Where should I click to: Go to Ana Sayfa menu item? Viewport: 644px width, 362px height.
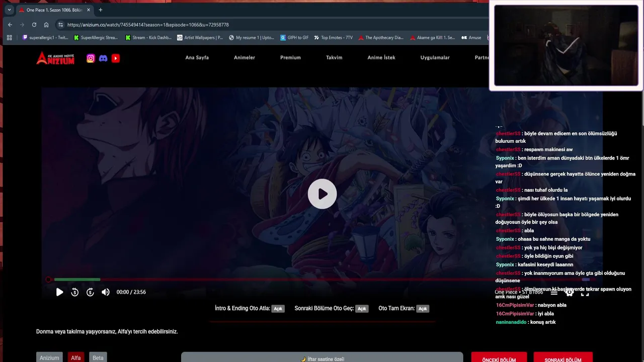click(x=197, y=58)
